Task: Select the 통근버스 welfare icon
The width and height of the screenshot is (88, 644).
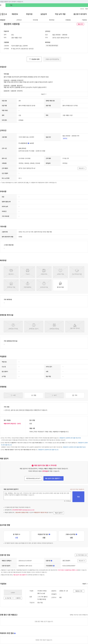Action: [11, 272]
